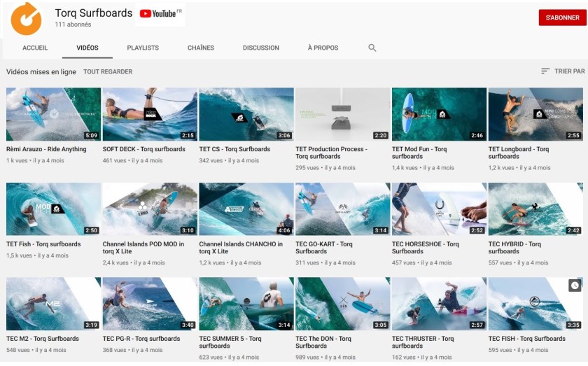Click the TET Longboard video title
Image resolution: width=588 pixels, height=366 pixels.
[x=518, y=153]
